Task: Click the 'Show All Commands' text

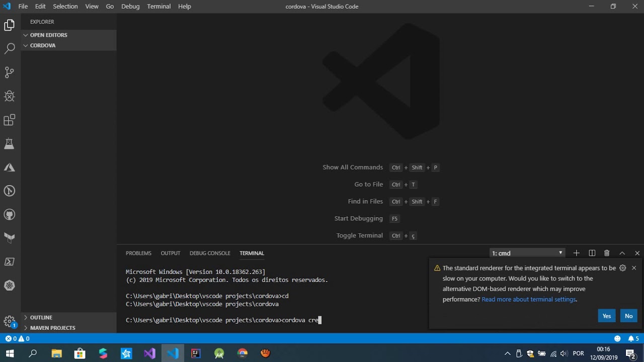Action: pyautogui.click(x=353, y=167)
